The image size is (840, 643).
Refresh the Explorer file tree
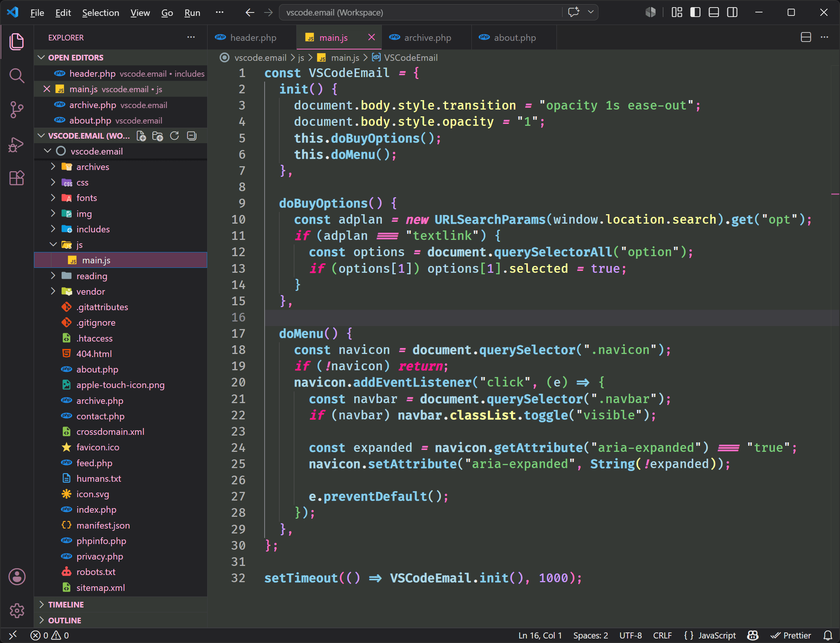coord(174,136)
